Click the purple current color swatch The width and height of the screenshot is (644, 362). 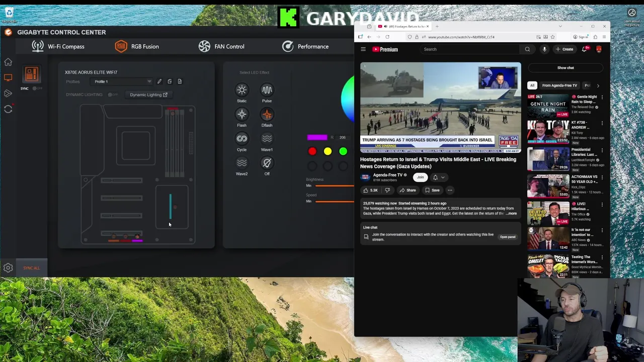[x=317, y=137]
